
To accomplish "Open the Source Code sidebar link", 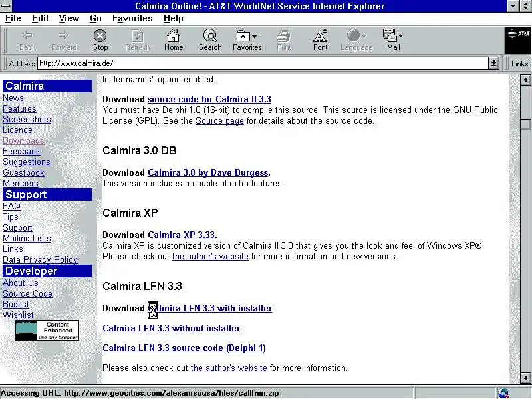I will tap(27, 293).
